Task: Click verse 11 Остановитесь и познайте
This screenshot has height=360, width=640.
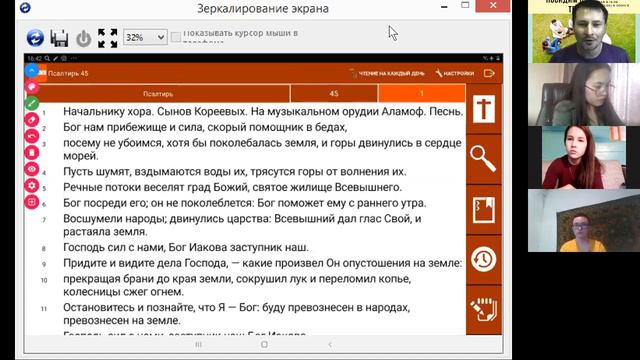Action: click(x=237, y=314)
